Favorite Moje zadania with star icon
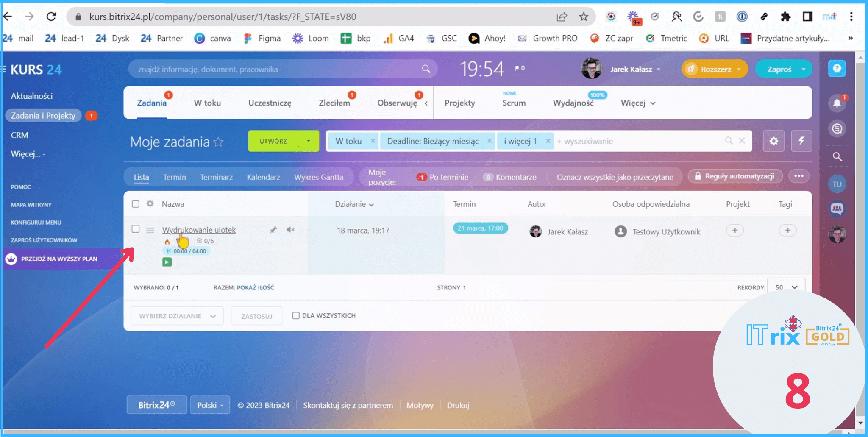Viewport: 868px width, 437px height. coord(218,142)
